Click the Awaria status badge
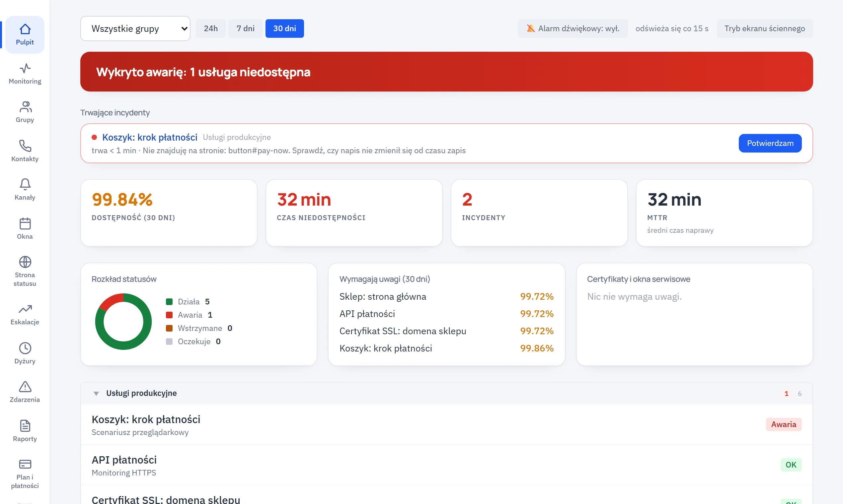 click(x=784, y=424)
